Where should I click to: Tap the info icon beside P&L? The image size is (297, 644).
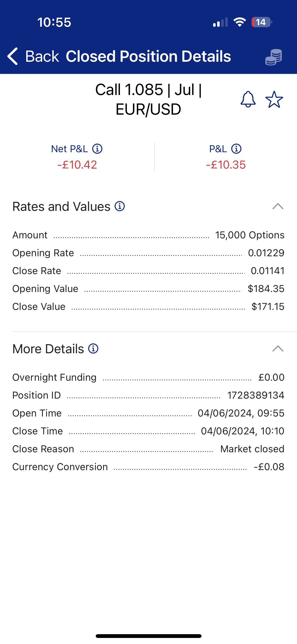(236, 149)
